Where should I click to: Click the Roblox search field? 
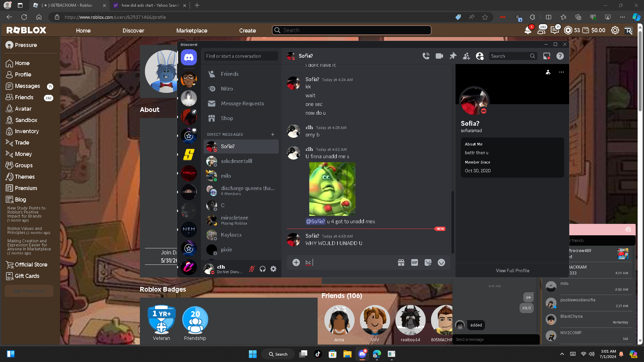pos(352,30)
